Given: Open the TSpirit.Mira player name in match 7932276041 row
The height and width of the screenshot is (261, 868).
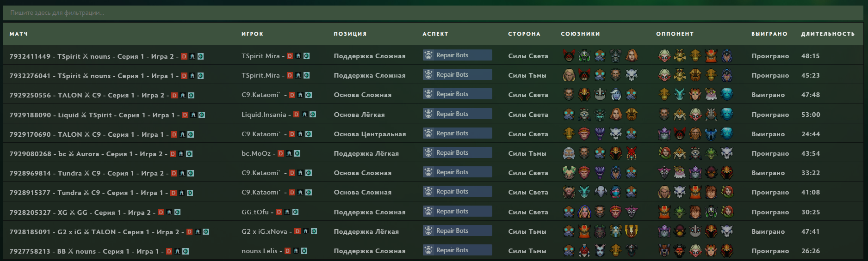Looking at the screenshot, I should 260,75.
